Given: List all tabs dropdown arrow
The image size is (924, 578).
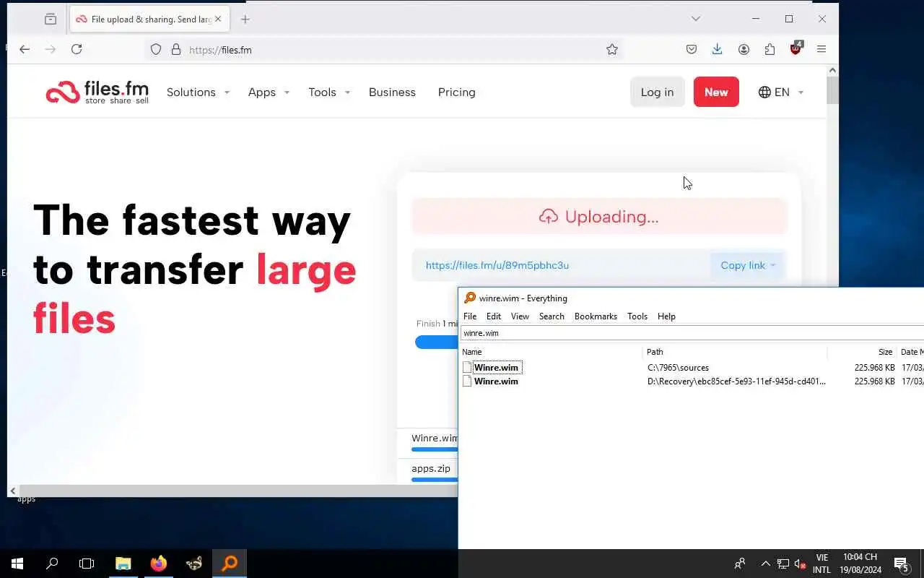Looking at the screenshot, I should coord(695,19).
